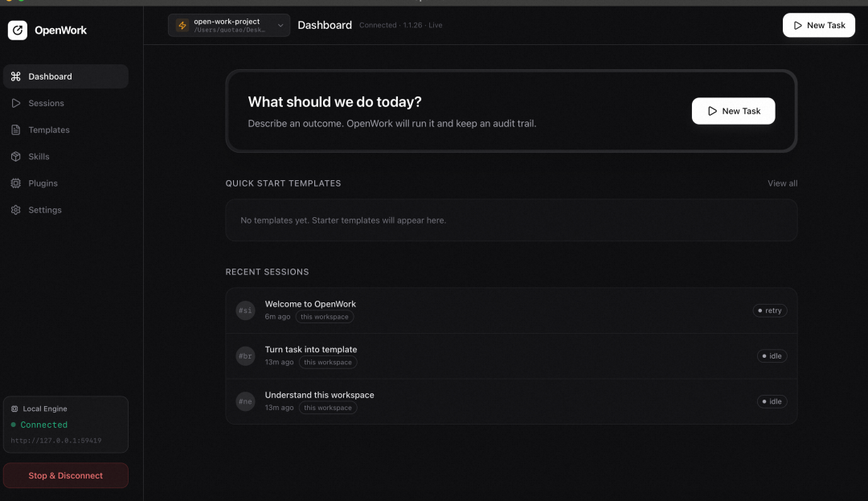Click the #si session avatar badge
Viewport: 868px width, 501px height.
pos(245,310)
